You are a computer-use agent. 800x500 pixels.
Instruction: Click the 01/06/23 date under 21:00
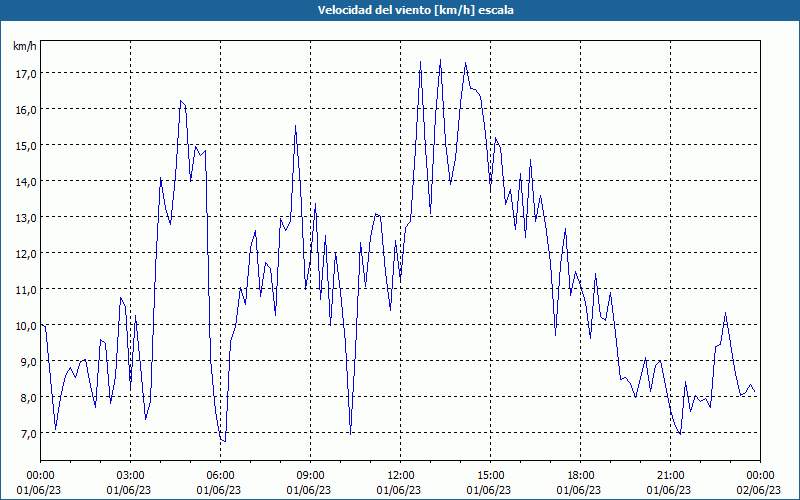[669, 490]
